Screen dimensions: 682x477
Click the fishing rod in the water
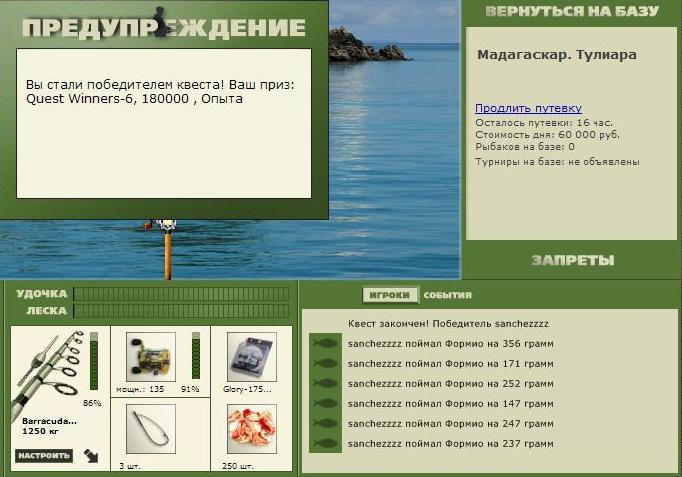(167, 250)
